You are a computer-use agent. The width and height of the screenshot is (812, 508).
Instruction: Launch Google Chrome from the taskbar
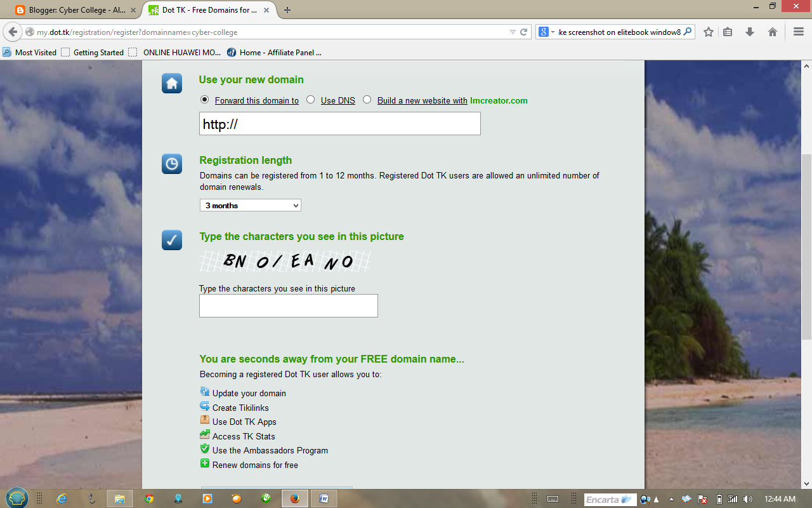click(x=149, y=498)
